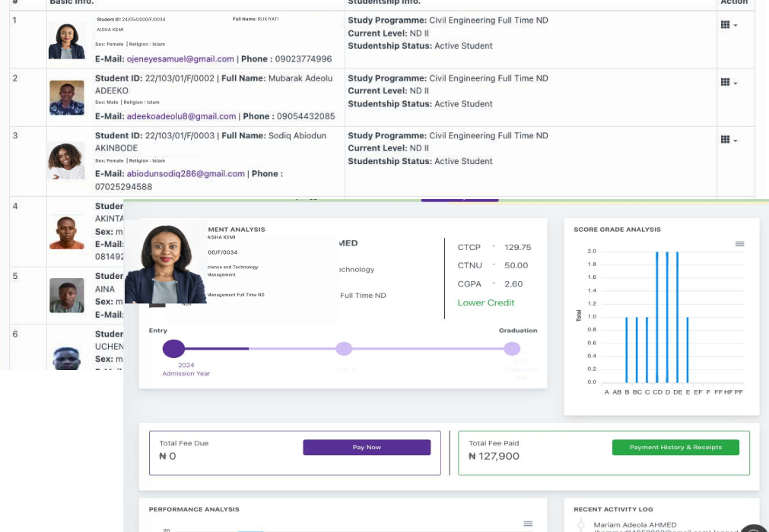Open email link ojeneyesamuel@gmail.com
The image size is (769, 532).
click(x=180, y=59)
